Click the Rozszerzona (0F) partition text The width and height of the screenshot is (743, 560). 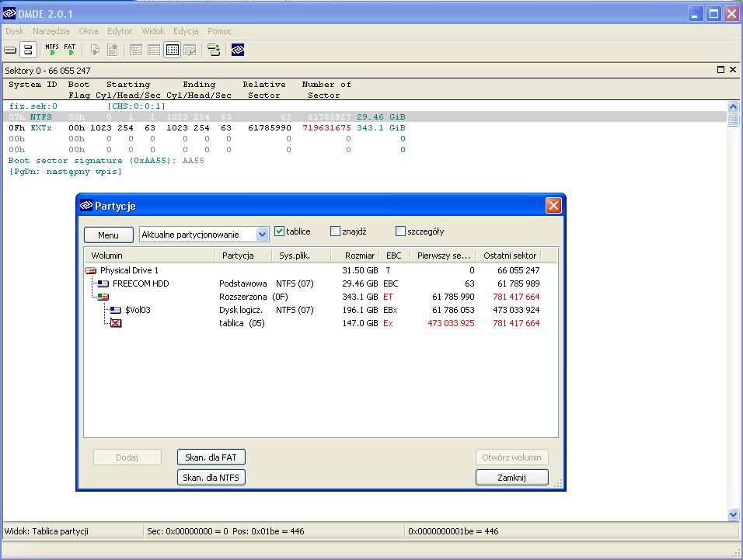pyautogui.click(x=253, y=297)
